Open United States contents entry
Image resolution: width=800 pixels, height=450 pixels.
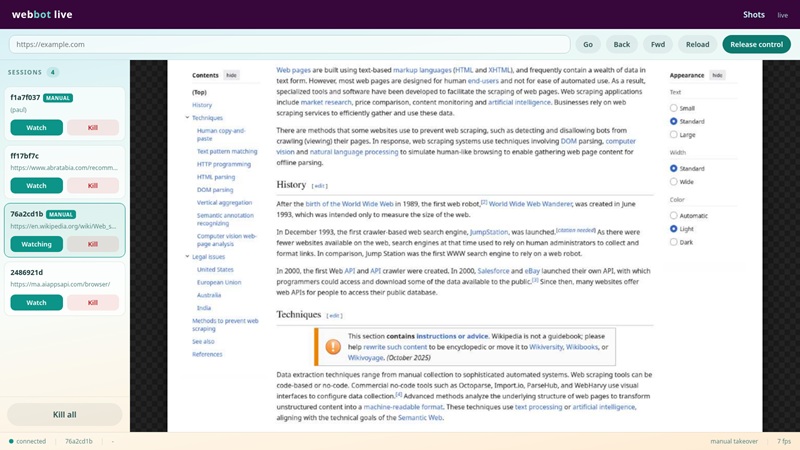coord(215,269)
